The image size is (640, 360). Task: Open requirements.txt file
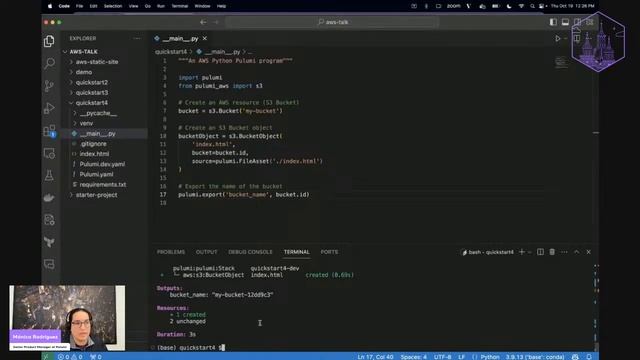point(103,184)
